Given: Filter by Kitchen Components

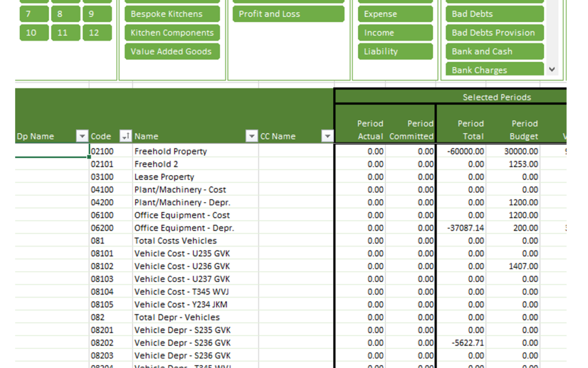Looking at the screenshot, I should tap(172, 33).
